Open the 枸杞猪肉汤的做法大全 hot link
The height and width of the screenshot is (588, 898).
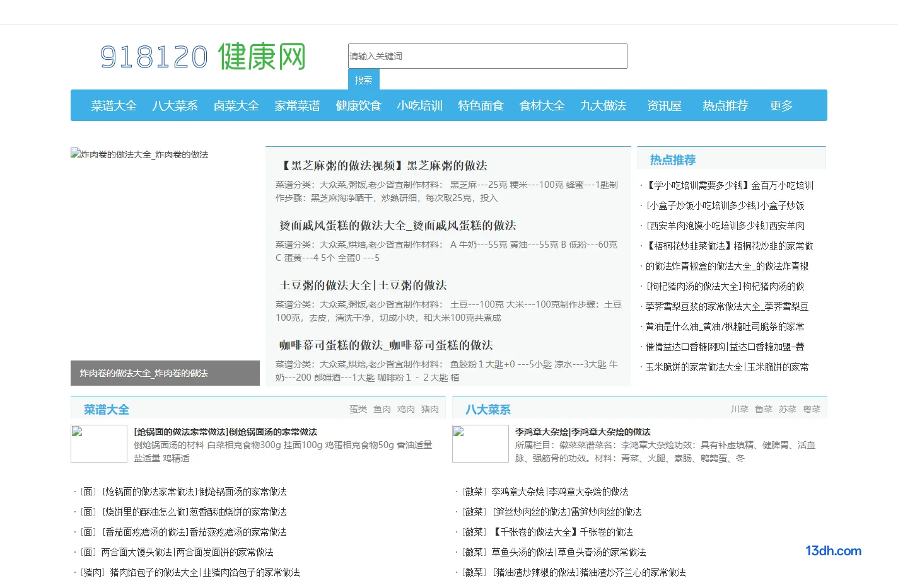[x=725, y=286]
